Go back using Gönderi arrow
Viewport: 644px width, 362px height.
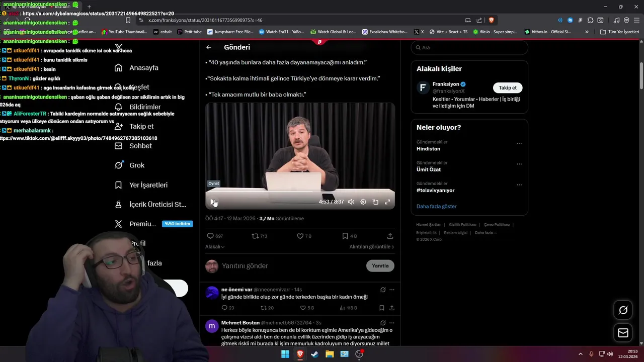pos(209,47)
